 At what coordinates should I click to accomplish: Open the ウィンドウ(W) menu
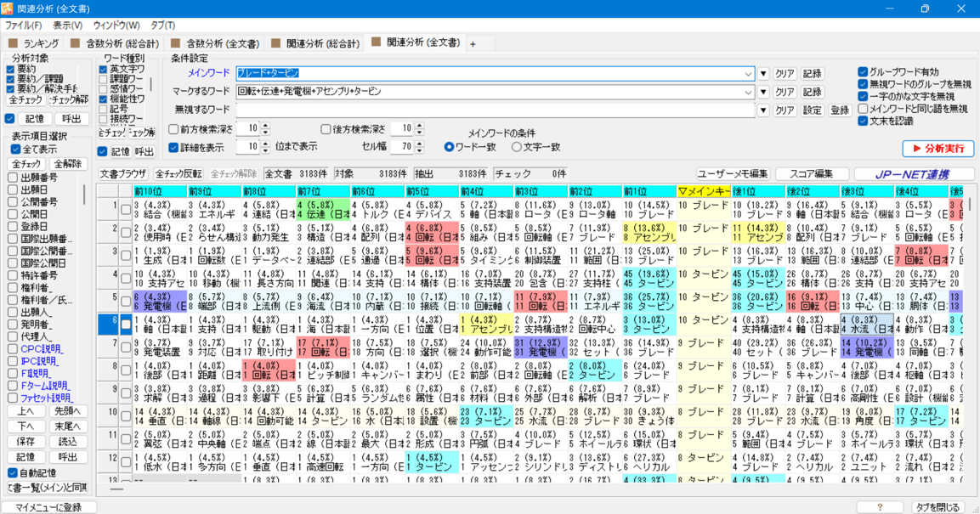click(x=116, y=25)
